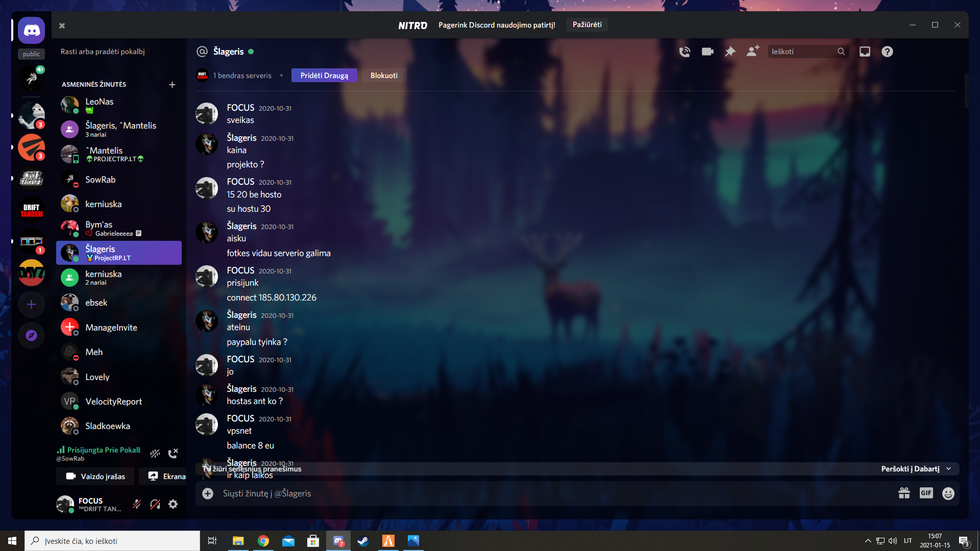
Task: Click Pažiūrėti Nitro button
Action: [x=587, y=24]
